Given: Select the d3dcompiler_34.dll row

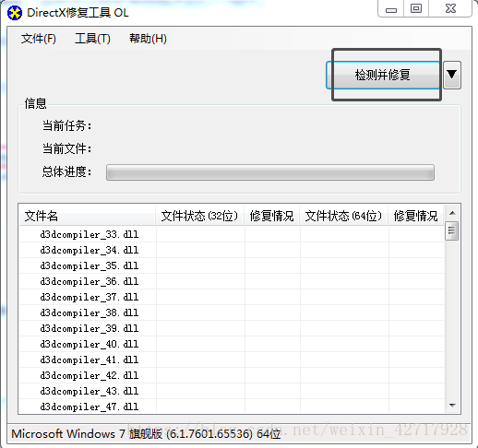Looking at the screenshot, I should pyautogui.click(x=232, y=250).
